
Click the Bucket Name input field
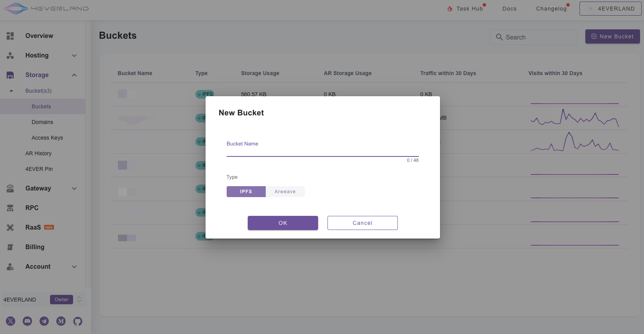(322, 151)
